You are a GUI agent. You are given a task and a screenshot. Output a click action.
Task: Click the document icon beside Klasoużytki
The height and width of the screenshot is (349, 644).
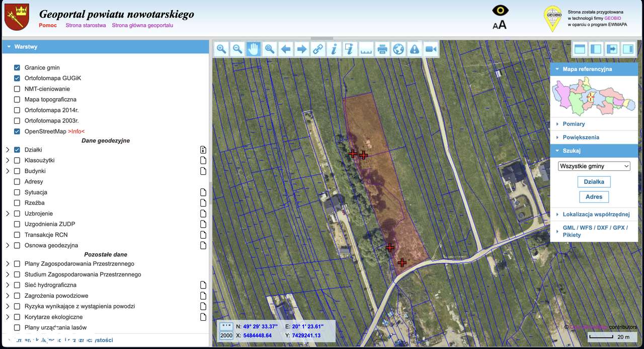tap(203, 160)
